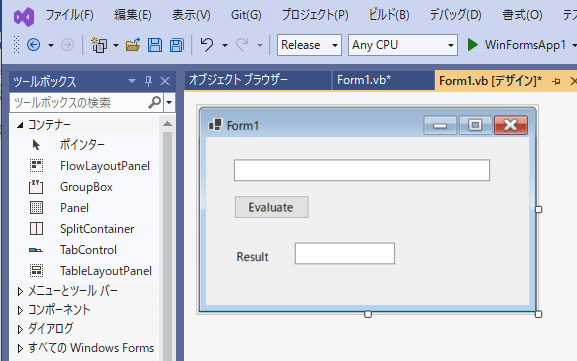577x361 pixels.
Task: Open the back navigation history dropdown
Action: pos(51,45)
